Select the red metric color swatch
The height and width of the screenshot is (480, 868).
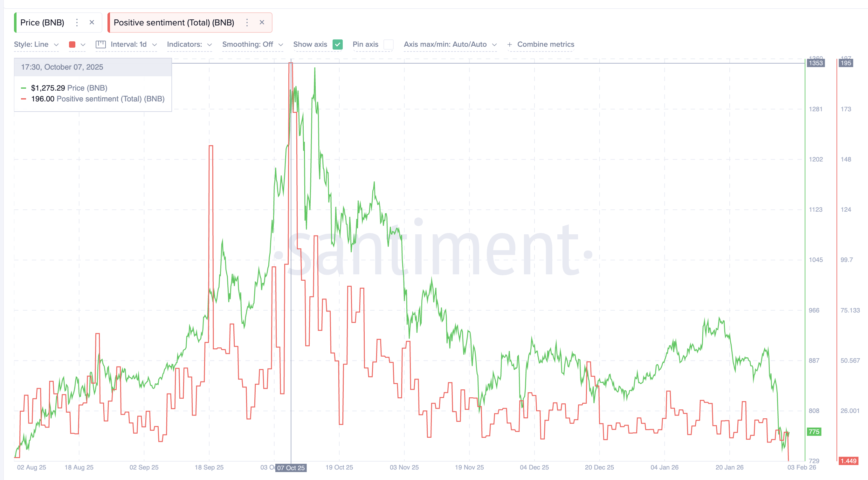click(x=72, y=44)
